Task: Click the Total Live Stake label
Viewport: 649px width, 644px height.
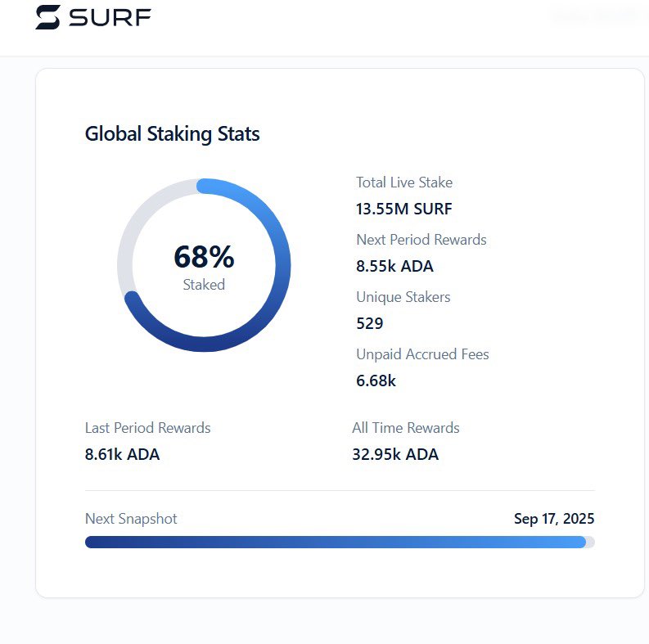Action: point(404,182)
